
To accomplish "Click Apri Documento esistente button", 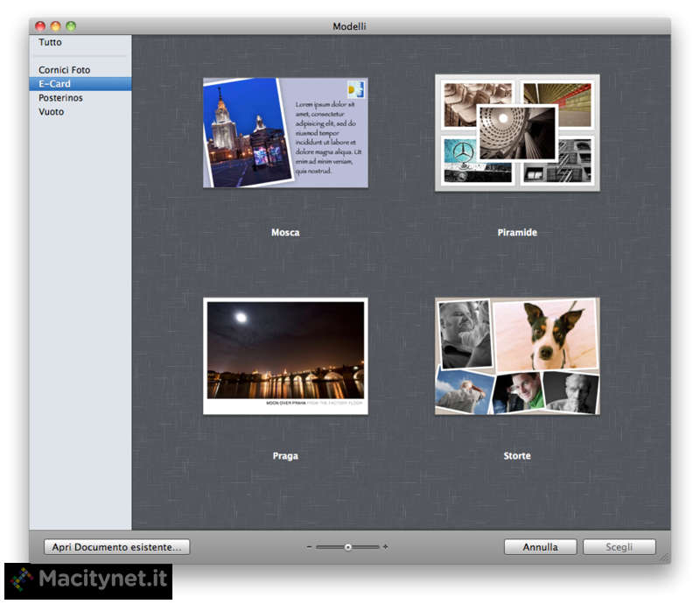I will (116, 547).
